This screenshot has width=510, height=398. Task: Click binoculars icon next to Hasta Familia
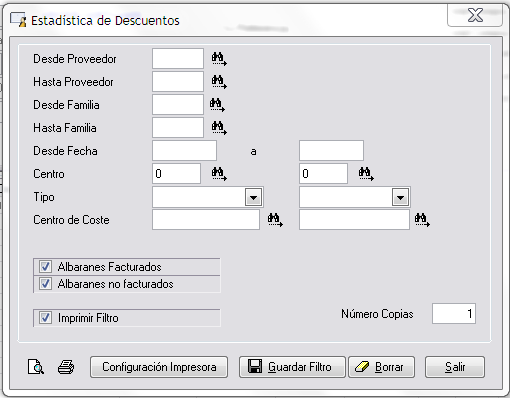tap(219, 128)
